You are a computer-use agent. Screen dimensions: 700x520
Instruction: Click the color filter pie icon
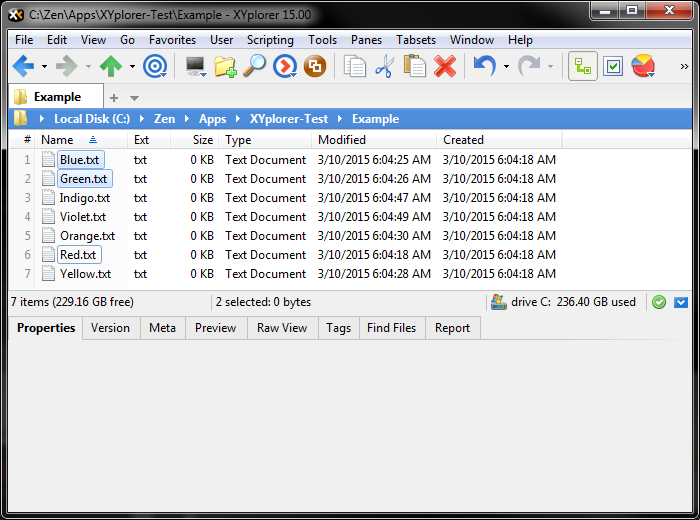click(643, 67)
